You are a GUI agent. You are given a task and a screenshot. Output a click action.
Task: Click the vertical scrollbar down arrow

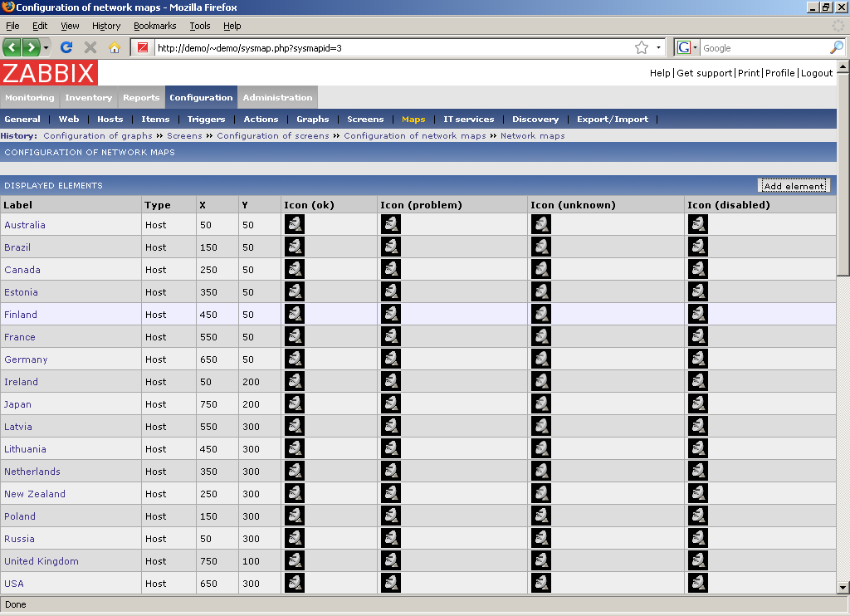(843, 587)
